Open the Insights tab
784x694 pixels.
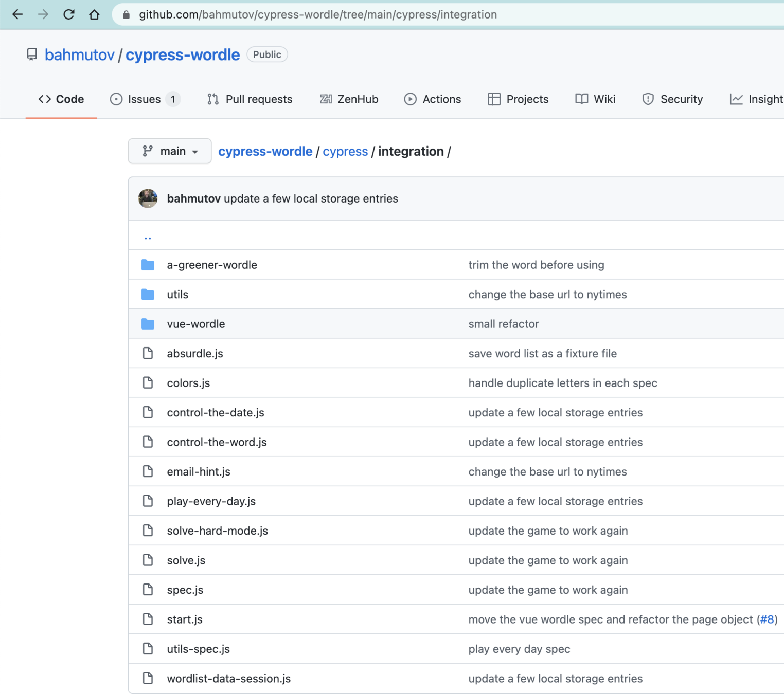757,99
